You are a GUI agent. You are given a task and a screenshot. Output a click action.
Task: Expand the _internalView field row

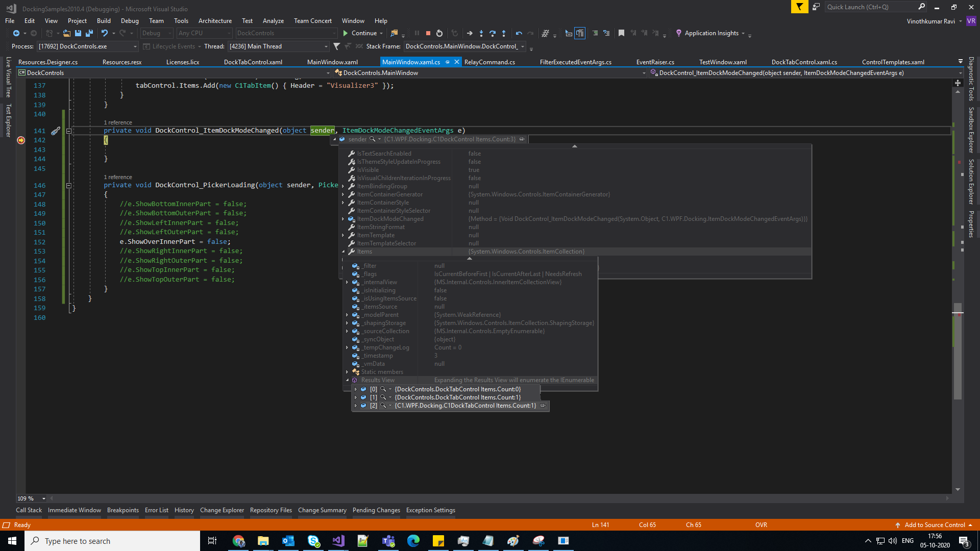347,282
